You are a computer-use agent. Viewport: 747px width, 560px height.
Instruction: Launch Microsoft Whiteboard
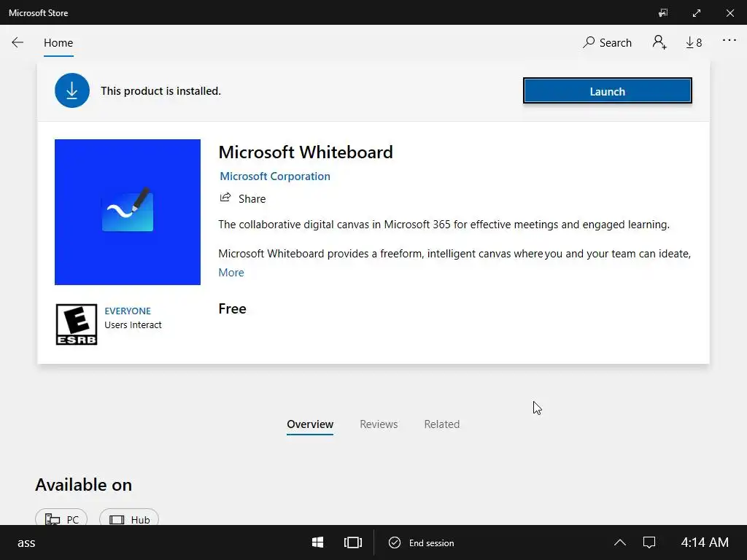[x=608, y=90]
